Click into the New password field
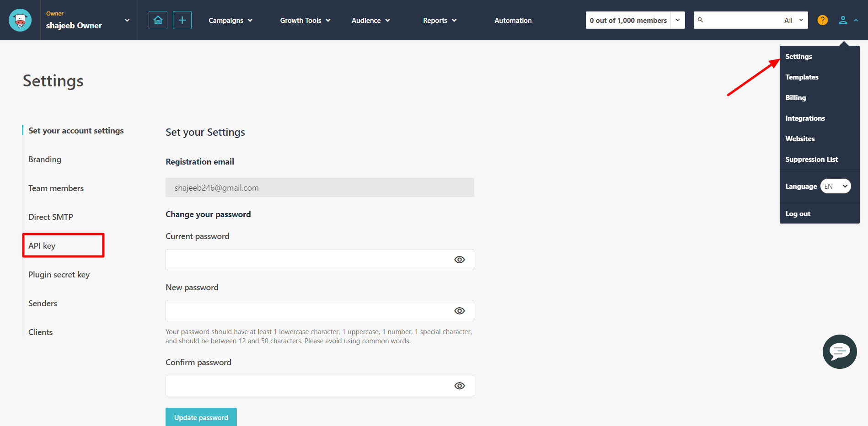 tap(306, 311)
